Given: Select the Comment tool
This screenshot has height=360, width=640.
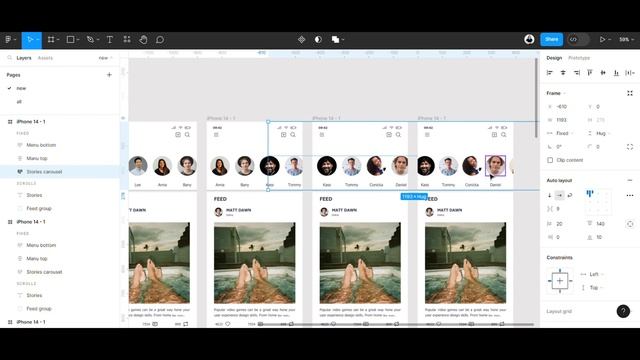Looking at the screenshot, I should point(160,40).
